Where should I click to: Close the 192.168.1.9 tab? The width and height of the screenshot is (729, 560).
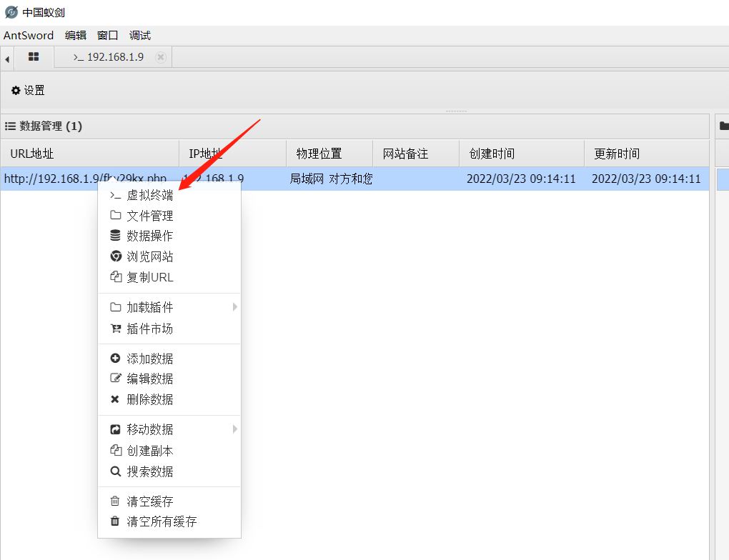click(161, 57)
